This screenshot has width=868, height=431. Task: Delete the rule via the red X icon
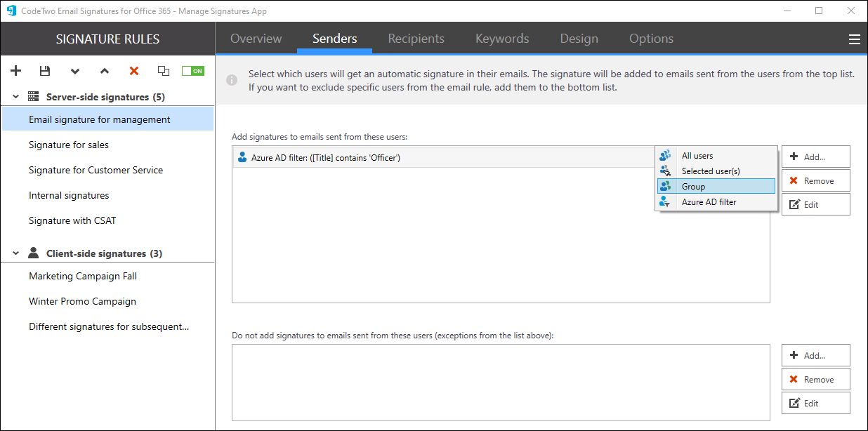click(133, 70)
